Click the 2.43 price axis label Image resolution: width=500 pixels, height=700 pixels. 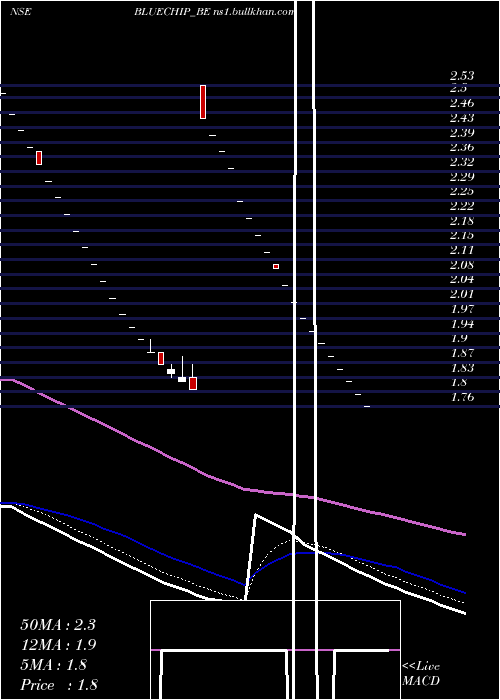point(462,118)
